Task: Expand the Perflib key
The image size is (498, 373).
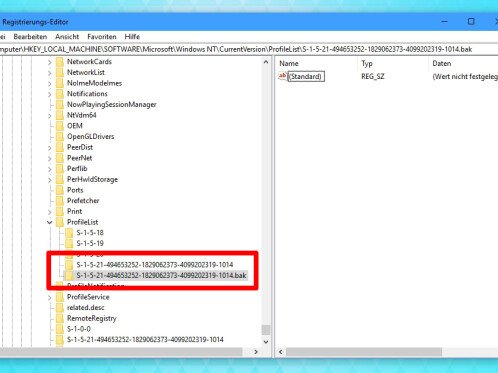Action: [x=49, y=169]
